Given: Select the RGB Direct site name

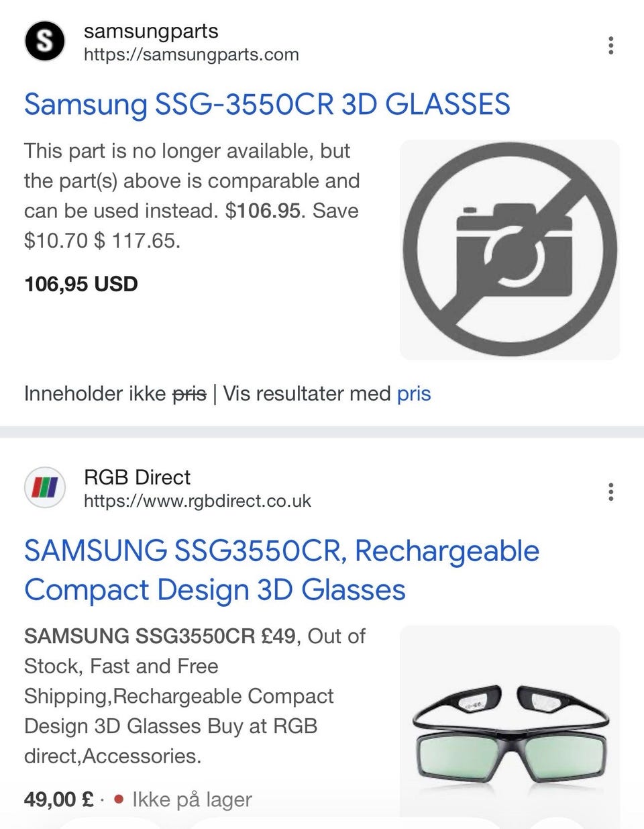Looking at the screenshot, I should [138, 477].
